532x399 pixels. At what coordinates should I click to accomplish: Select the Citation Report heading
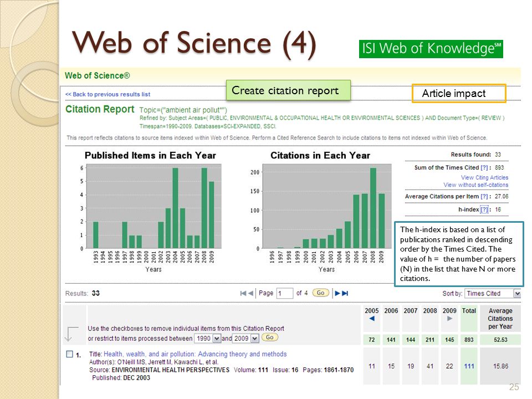click(x=100, y=109)
